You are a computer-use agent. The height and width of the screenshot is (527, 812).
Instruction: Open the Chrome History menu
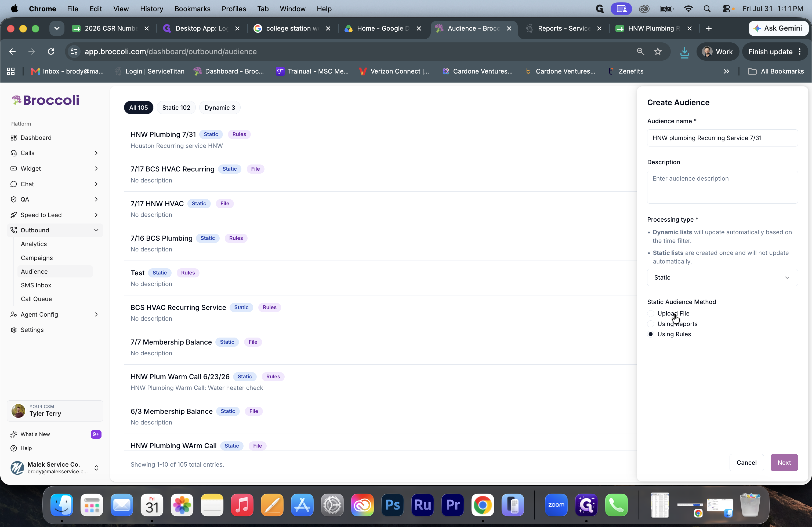coord(151,9)
